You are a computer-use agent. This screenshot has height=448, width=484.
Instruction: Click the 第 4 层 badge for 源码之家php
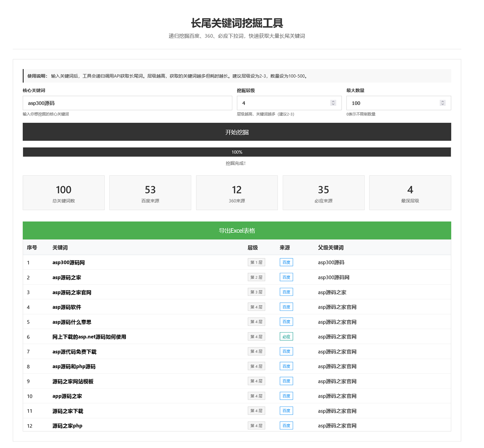click(x=257, y=425)
